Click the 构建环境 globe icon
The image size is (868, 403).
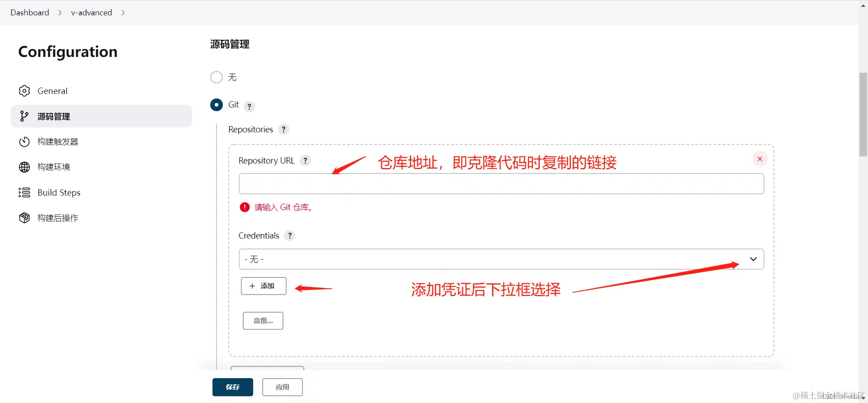click(24, 167)
